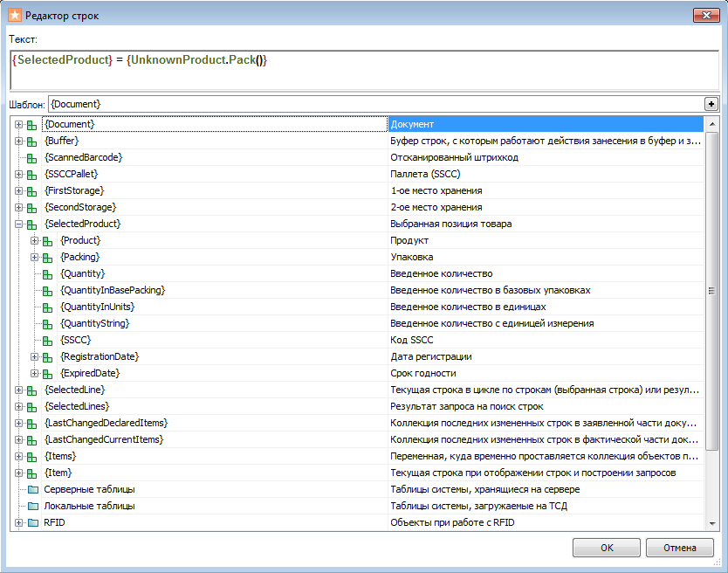Image resolution: width=728 pixels, height=573 pixels.
Task: Collapse the {SelectedProduct} node
Action: [18, 224]
